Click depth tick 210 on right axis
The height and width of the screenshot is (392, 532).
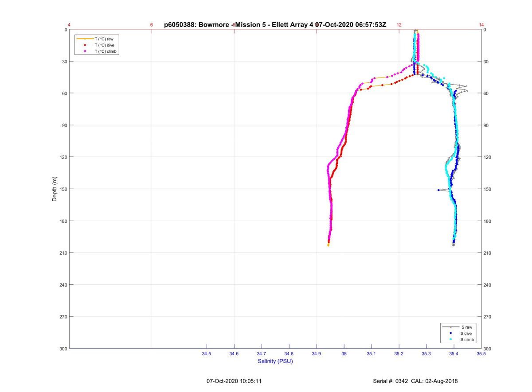(488, 253)
